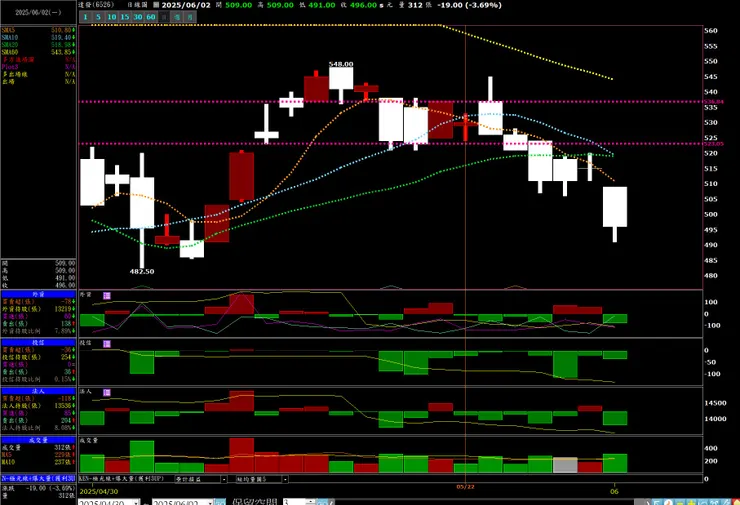Click the 06 month marker on time axis
Viewport: 740px width, 505px height.
614,491
